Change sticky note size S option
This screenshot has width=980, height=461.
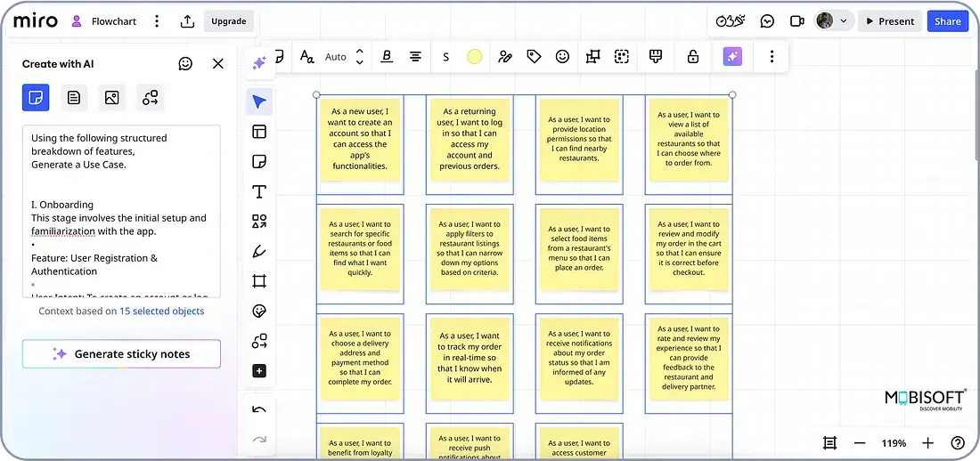click(x=445, y=57)
